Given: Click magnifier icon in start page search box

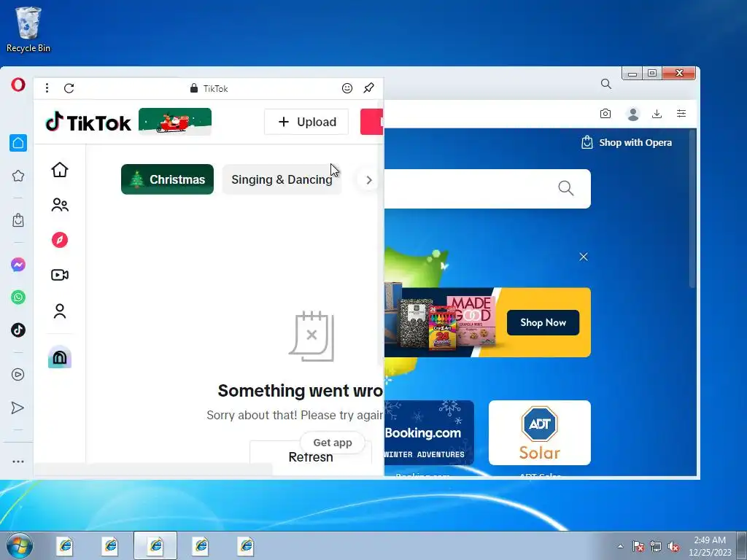Looking at the screenshot, I should (566, 188).
